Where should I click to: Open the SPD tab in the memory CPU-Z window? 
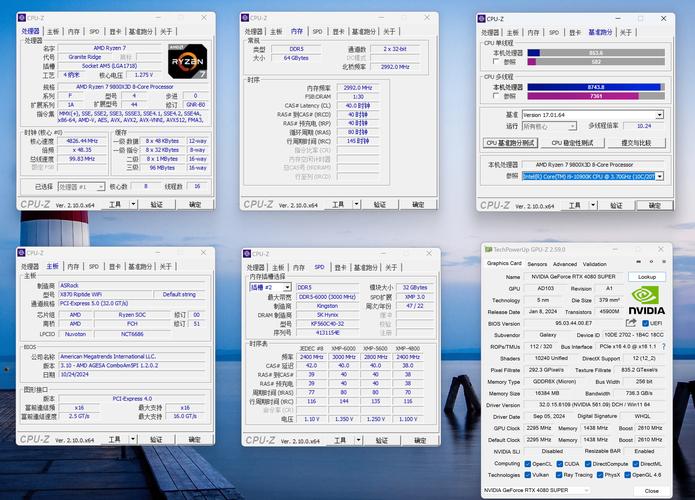[318, 31]
